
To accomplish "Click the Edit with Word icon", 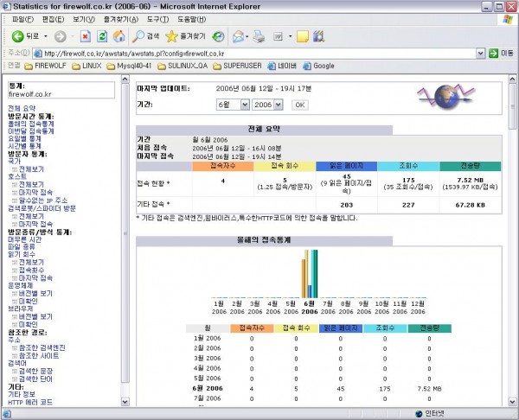I will [278, 36].
